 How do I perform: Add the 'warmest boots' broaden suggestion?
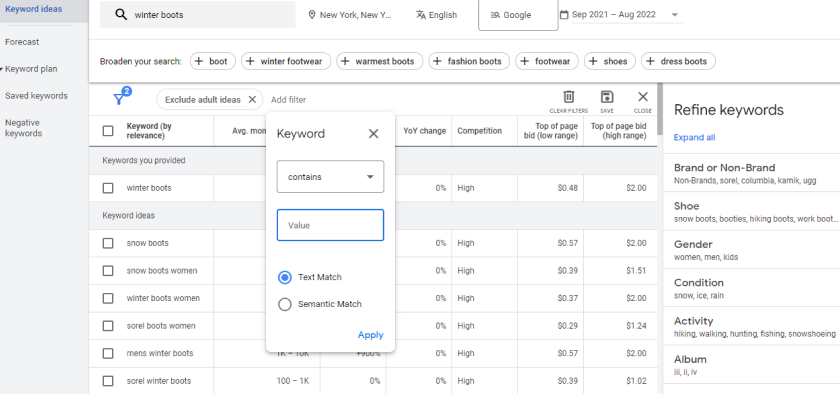379,61
